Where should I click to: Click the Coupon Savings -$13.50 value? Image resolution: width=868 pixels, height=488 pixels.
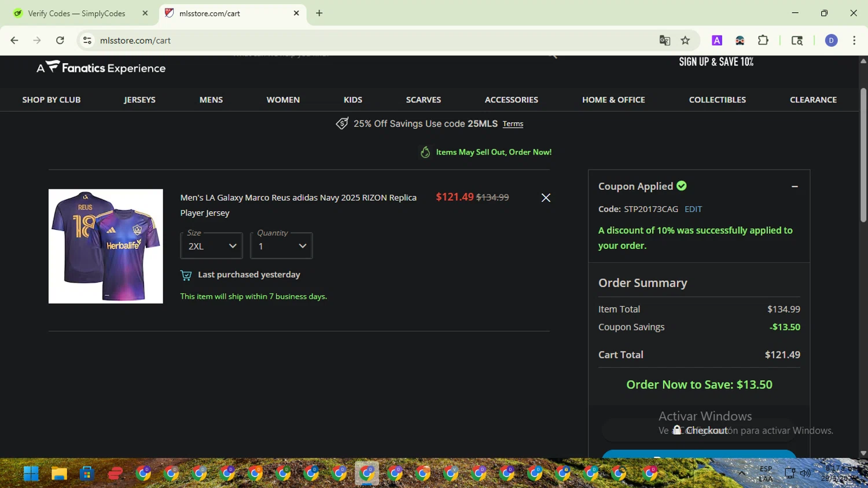pyautogui.click(x=785, y=327)
